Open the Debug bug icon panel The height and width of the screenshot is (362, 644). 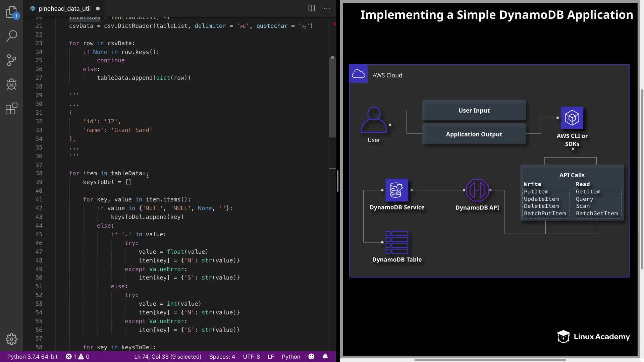pos(12,84)
